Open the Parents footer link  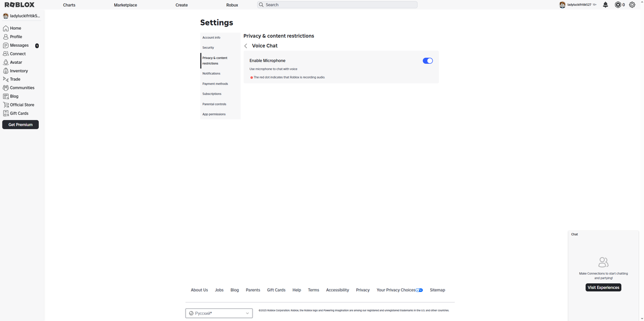tap(253, 290)
